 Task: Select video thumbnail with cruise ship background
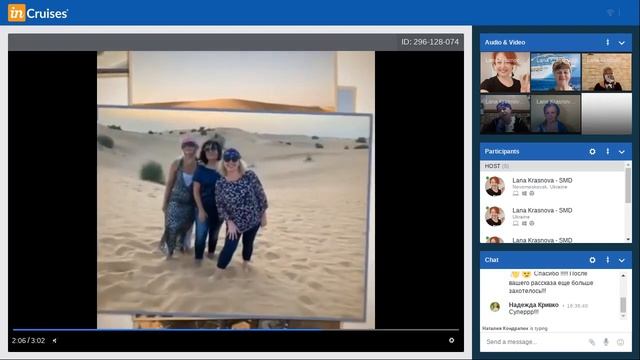point(556,72)
